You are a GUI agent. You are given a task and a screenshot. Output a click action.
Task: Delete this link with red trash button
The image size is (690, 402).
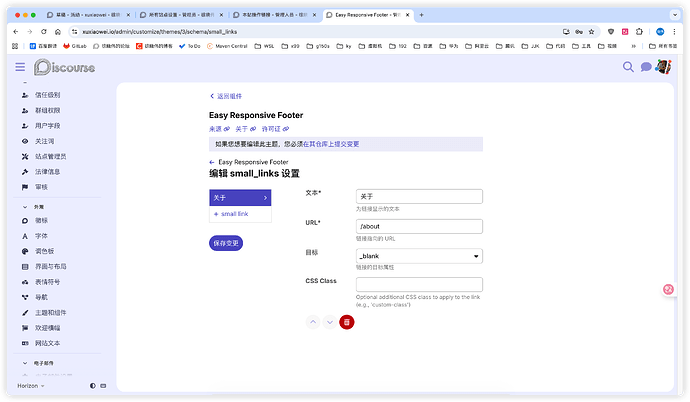(347, 321)
